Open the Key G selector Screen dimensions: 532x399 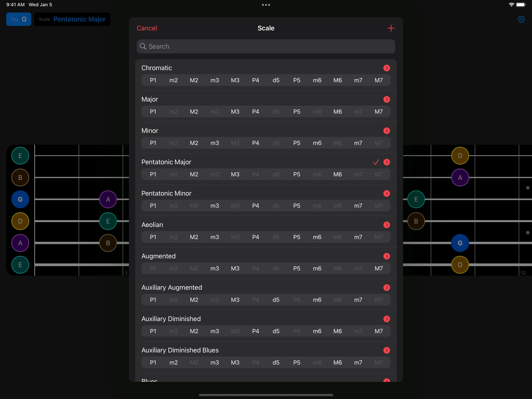click(19, 19)
